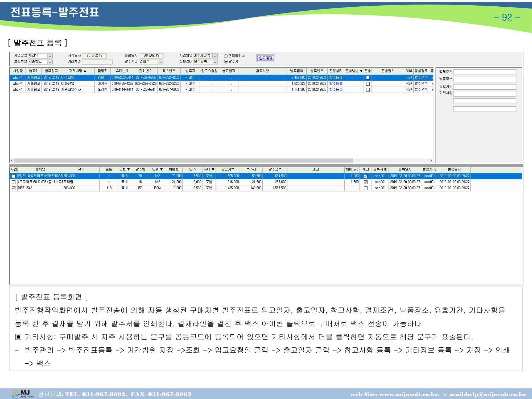Click the 참고사항 cell in 계림타일상사 row
The width and height of the screenshot is (532, 399).
(x=263, y=90)
